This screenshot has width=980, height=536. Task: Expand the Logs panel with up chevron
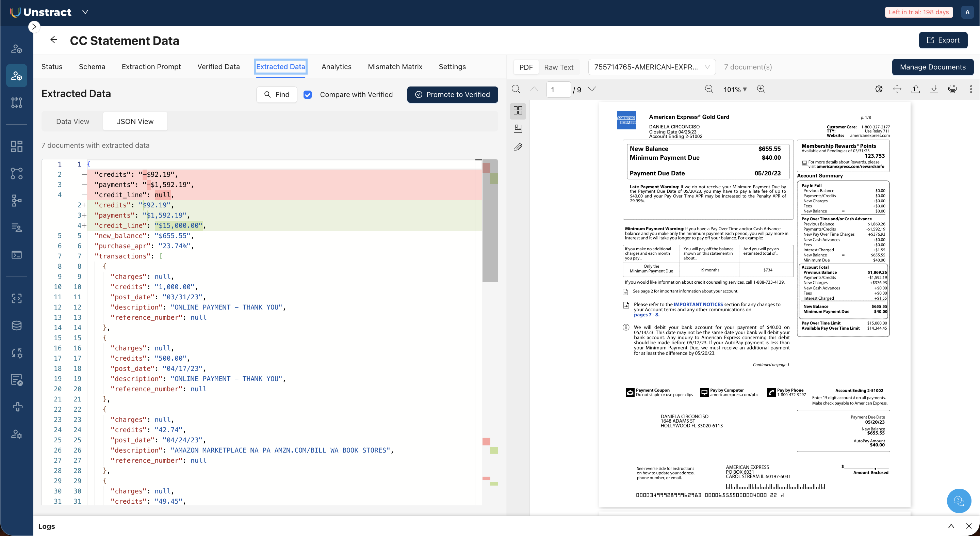[x=951, y=526]
